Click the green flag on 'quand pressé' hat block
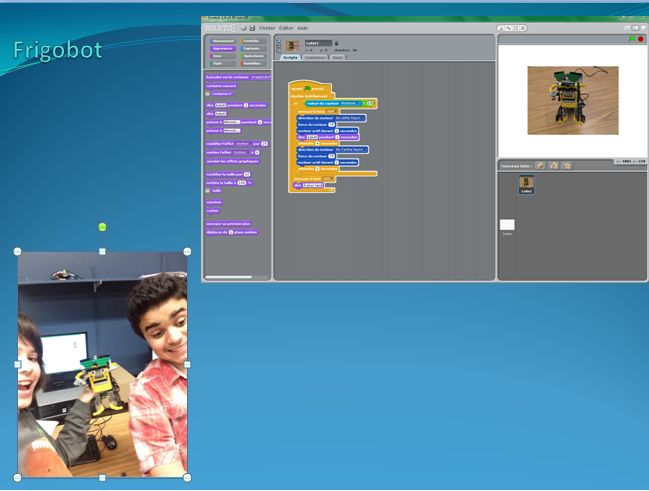The width and height of the screenshot is (649, 491). click(x=308, y=89)
